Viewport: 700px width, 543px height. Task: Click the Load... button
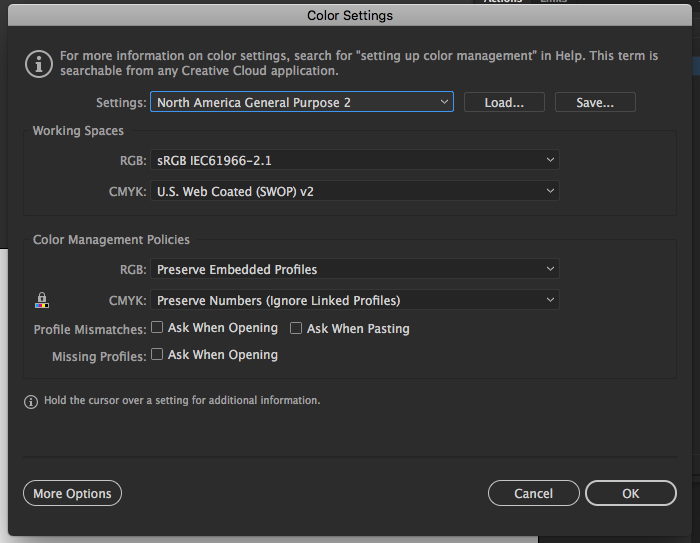point(504,102)
